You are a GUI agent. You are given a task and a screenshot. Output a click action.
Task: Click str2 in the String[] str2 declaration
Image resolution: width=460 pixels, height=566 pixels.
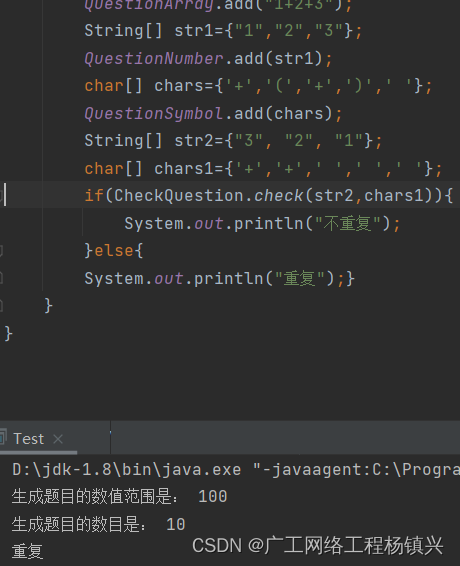coord(194,140)
